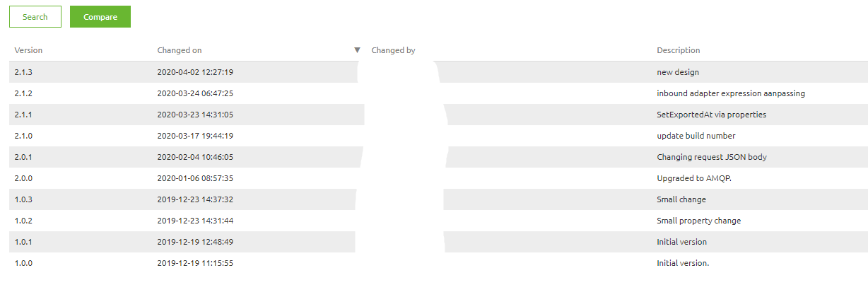Select the version 2.1.1 row
This screenshot has height=285, width=868.
pos(23,115)
